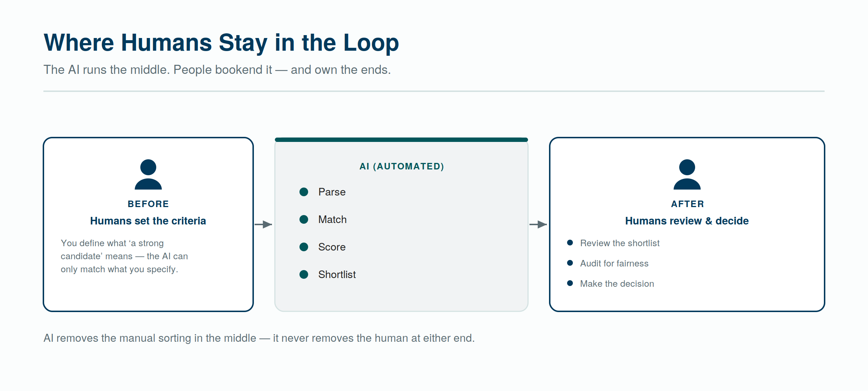Click the person icon above BEFORE
This screenshot has width=868, height=391.
tap(148, 175)
